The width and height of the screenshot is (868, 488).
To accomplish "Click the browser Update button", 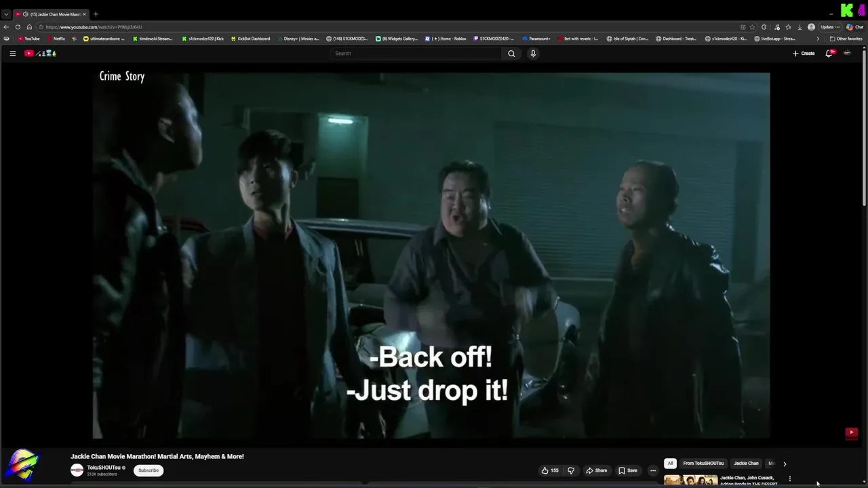I will (830, 27).
